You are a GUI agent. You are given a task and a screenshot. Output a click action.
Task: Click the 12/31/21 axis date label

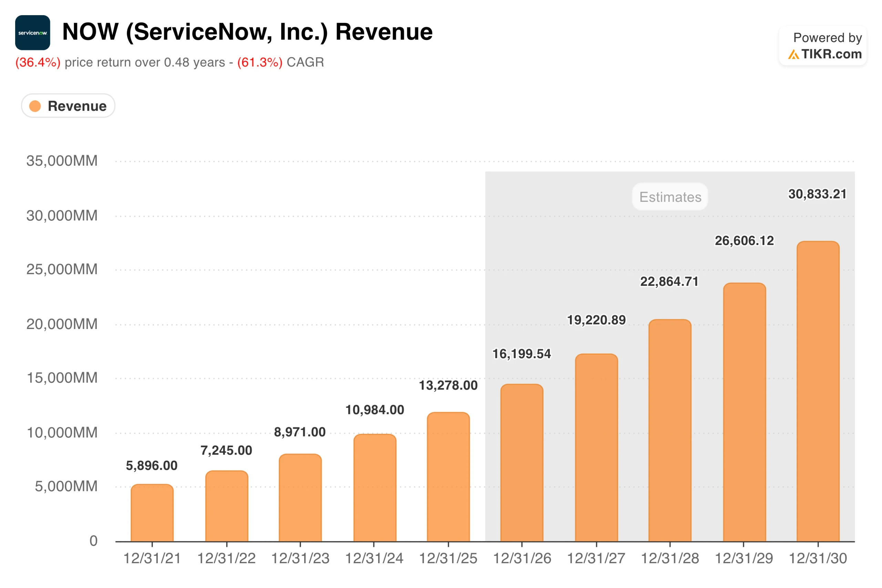pos(152,558)
